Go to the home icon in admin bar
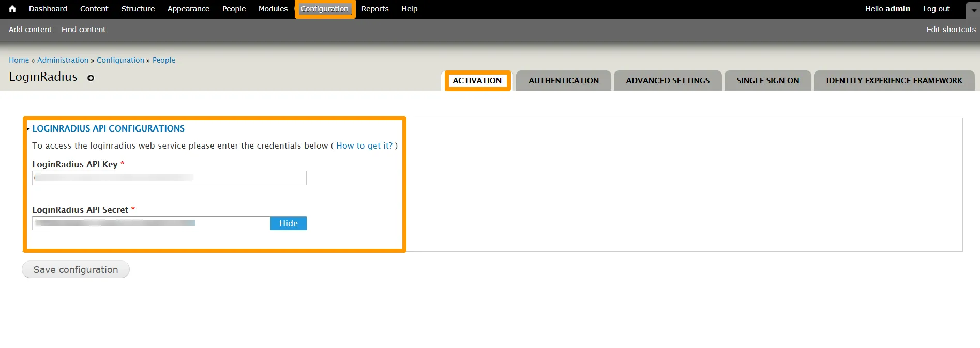This screenshot has height=348, width=980. [x=12, y=9]
